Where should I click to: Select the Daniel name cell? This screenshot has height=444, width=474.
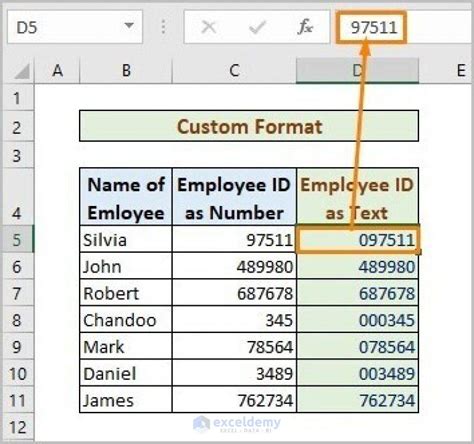(x=126, y=373)
